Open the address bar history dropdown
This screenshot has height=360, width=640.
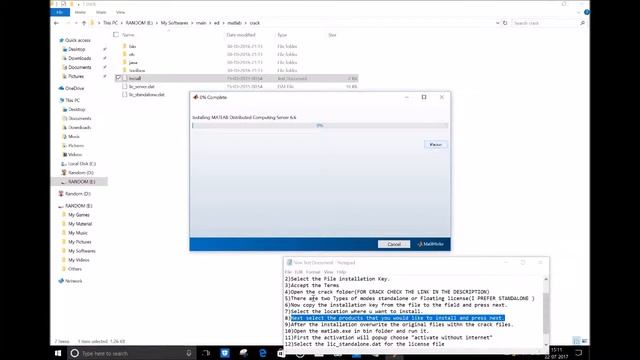tap(497, 23)
